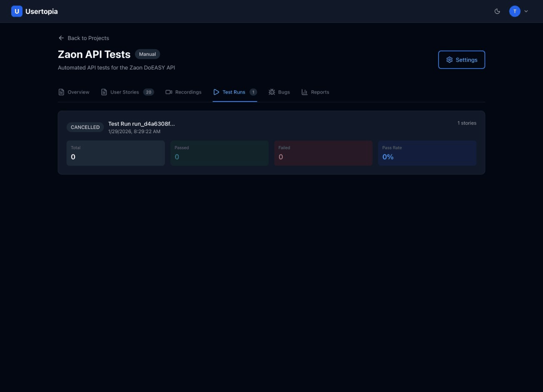The image size is (543, 392).
Task: Go back to Projects link
Action: point(88,38)
